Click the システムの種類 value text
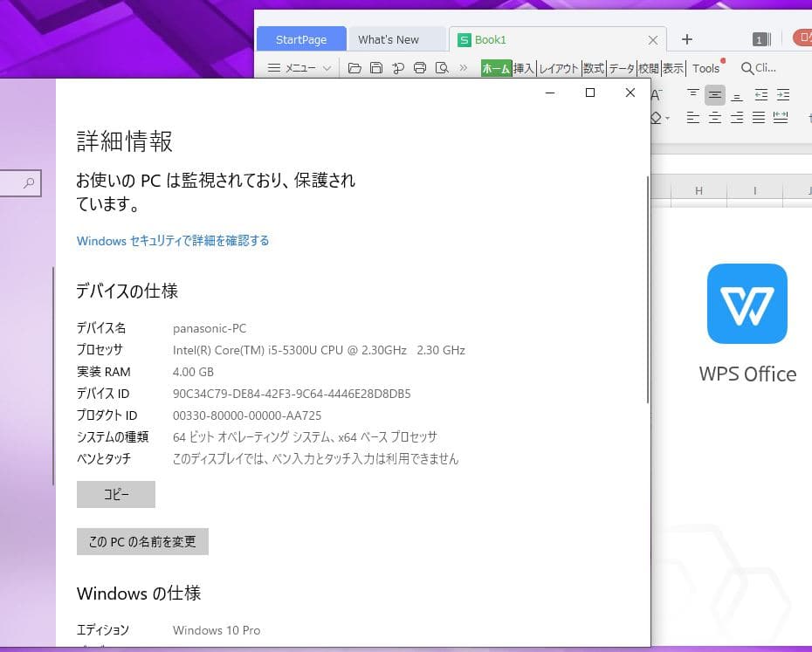This screenshot has height=652, width=812. tap(305, 437)
